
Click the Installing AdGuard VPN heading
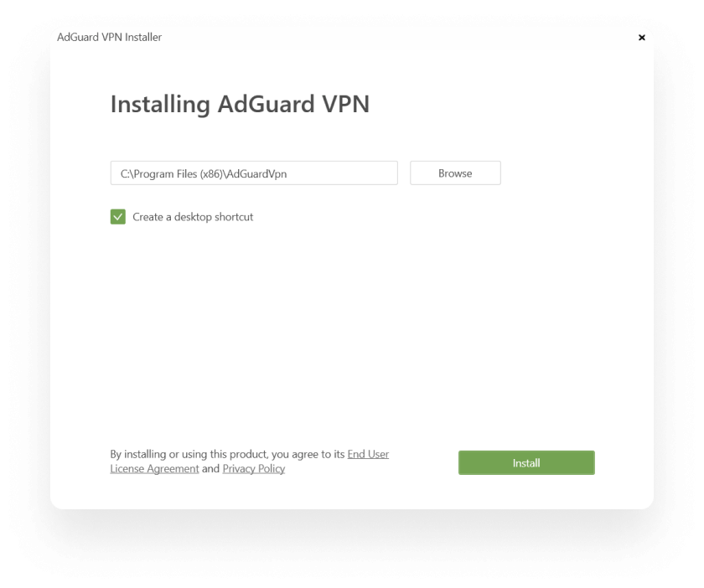pyautogui.click(x=241, y=104)
